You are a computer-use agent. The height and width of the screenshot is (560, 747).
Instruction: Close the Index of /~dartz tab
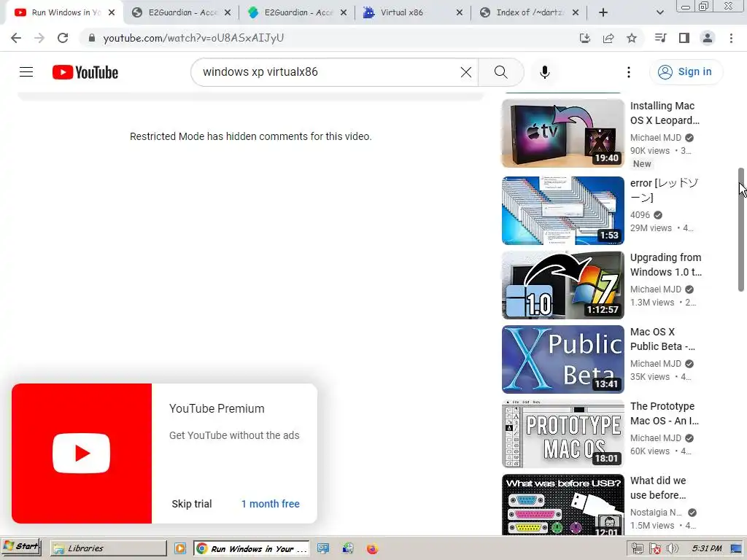(576, 12)
